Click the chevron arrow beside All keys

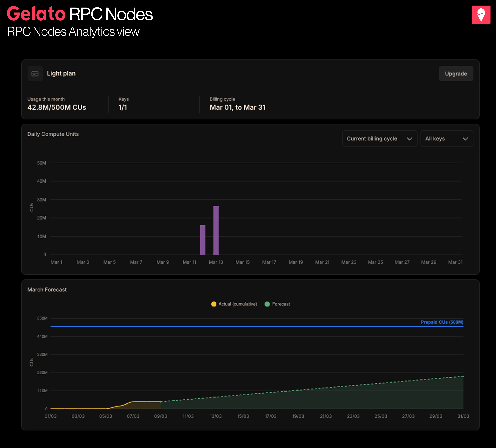click(465, 139)
